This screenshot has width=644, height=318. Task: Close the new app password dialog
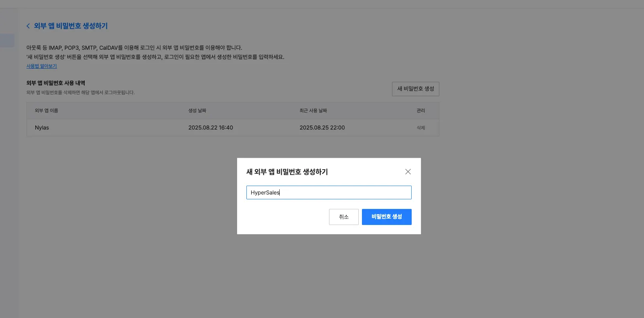(408, 172)
